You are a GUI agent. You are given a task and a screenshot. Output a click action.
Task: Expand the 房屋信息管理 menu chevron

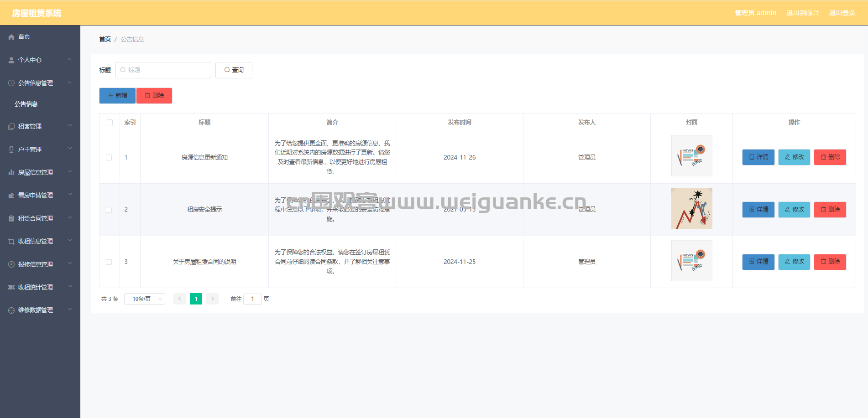click(x=70, y=172)
